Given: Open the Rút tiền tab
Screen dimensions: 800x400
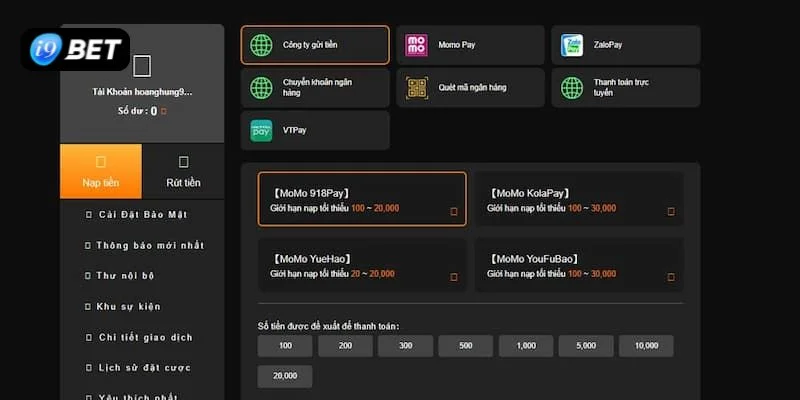Looking at the screenshot, I should pos(183,171).
